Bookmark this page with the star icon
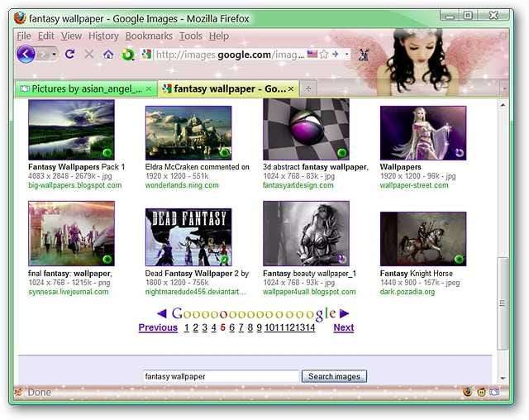This screenshot has width=529, height=420. click(x=324, y=54)
